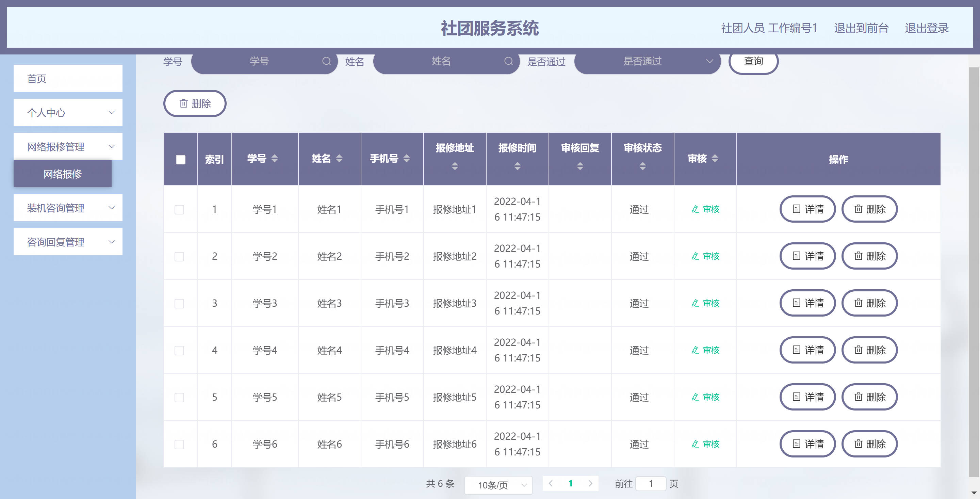The image size is (980, 499).
Task: Sort the 学号 column using its arrows
Action: (274, 159)
